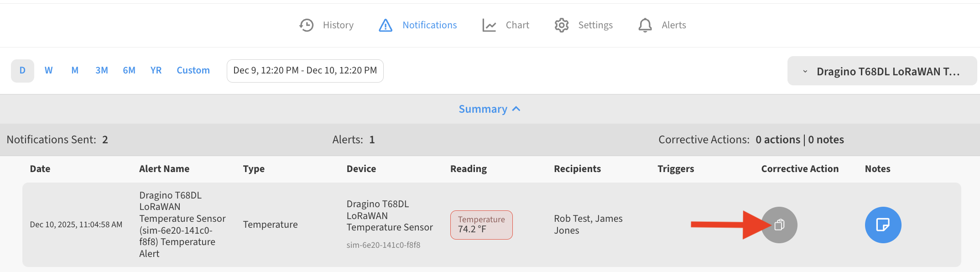
Task: Click the Chart line graph icon
Action: pos(489,25)
